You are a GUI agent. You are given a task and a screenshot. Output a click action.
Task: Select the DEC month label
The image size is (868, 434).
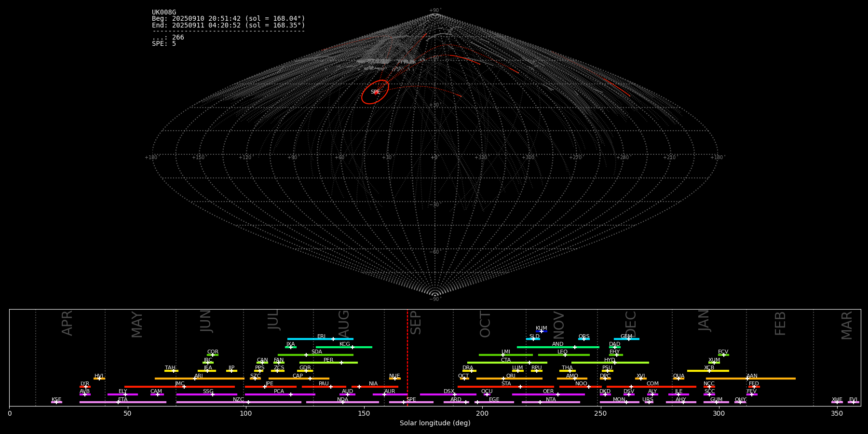(x=631, y=324)
